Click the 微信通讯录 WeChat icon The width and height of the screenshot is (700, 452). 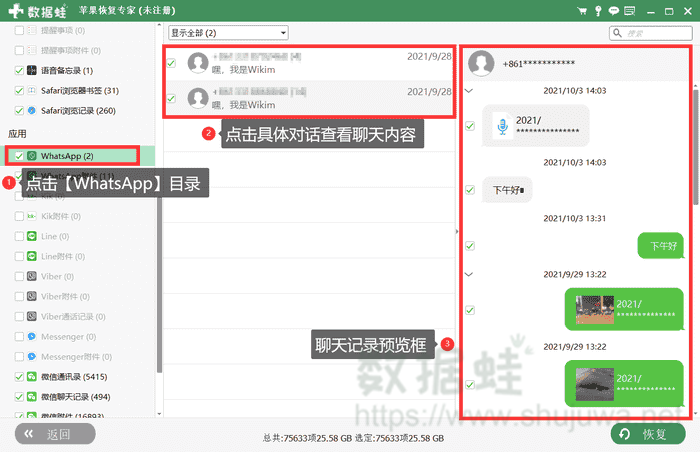[32, 376]
